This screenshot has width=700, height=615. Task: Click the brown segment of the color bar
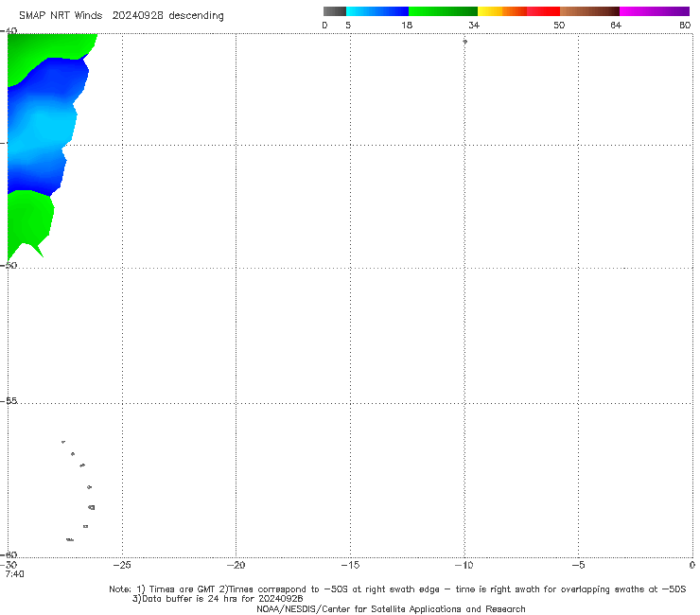point(589,11)
